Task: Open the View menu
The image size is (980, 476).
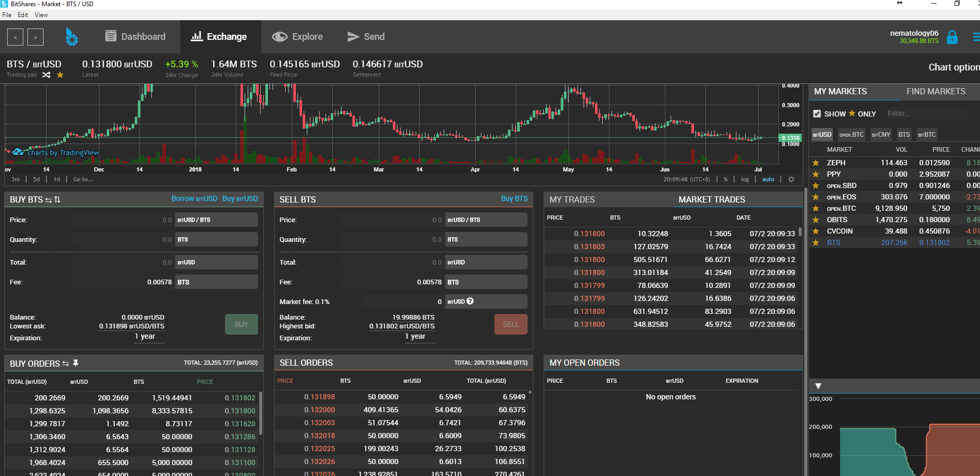Action: pyautogui.click(x=41, y=15)
